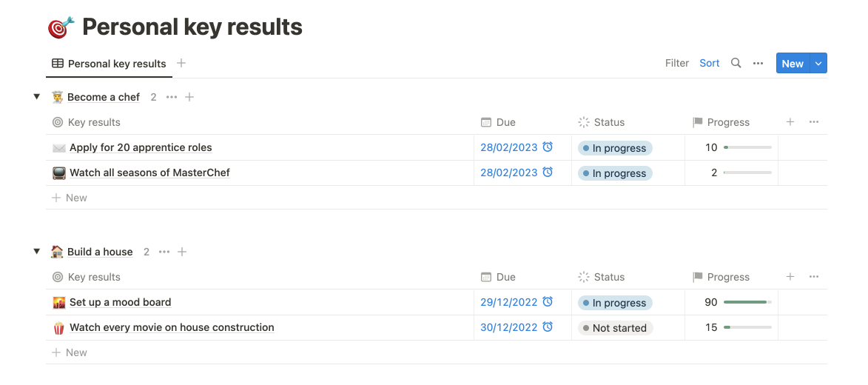Viewport: 868px width, 385px height.
Task: Collapse the Become a chef group
Action: coord(36,97)
